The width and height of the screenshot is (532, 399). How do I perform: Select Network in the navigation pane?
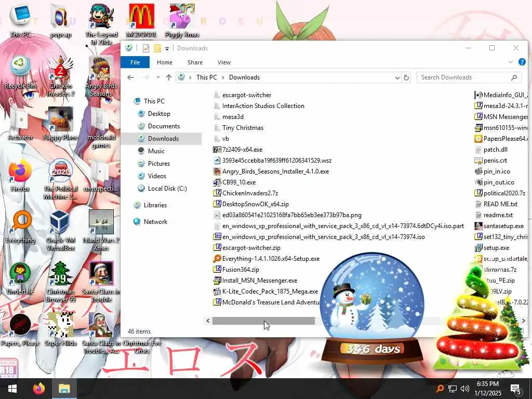pyautogui.click(x=155, y=221)
